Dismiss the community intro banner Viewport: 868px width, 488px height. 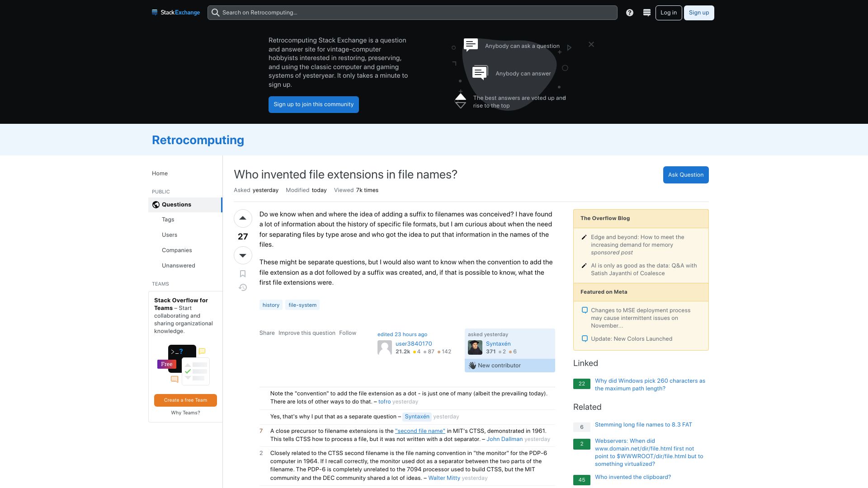tap(591, 44)
